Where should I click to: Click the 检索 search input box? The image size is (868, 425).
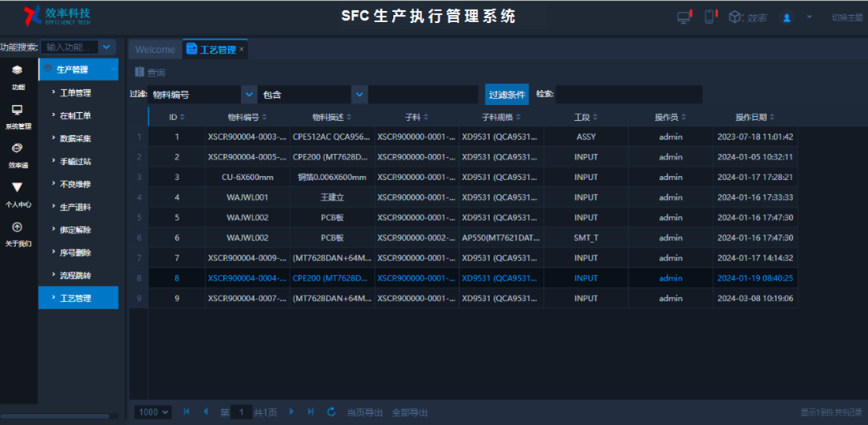click(629, 95)
